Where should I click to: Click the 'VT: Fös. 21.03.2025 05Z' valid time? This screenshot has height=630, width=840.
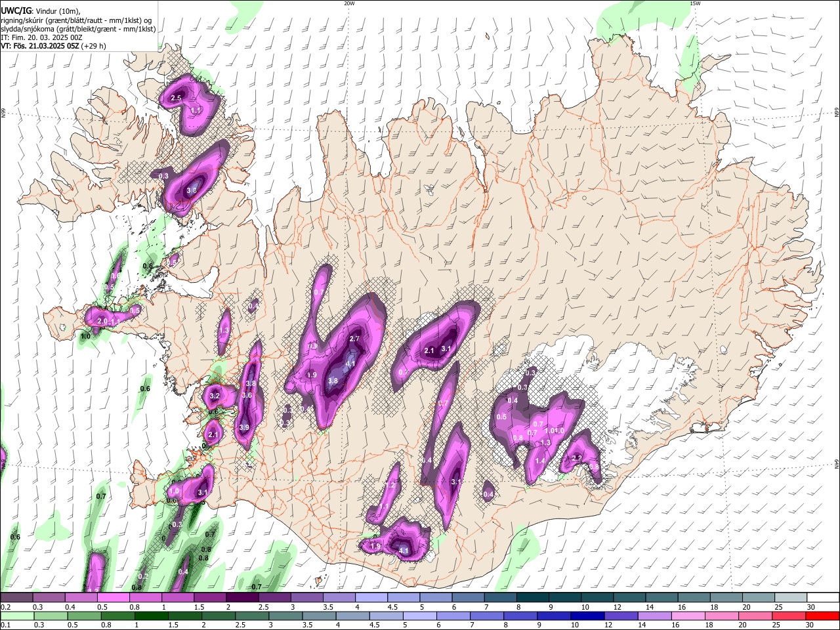pos(40,46)
